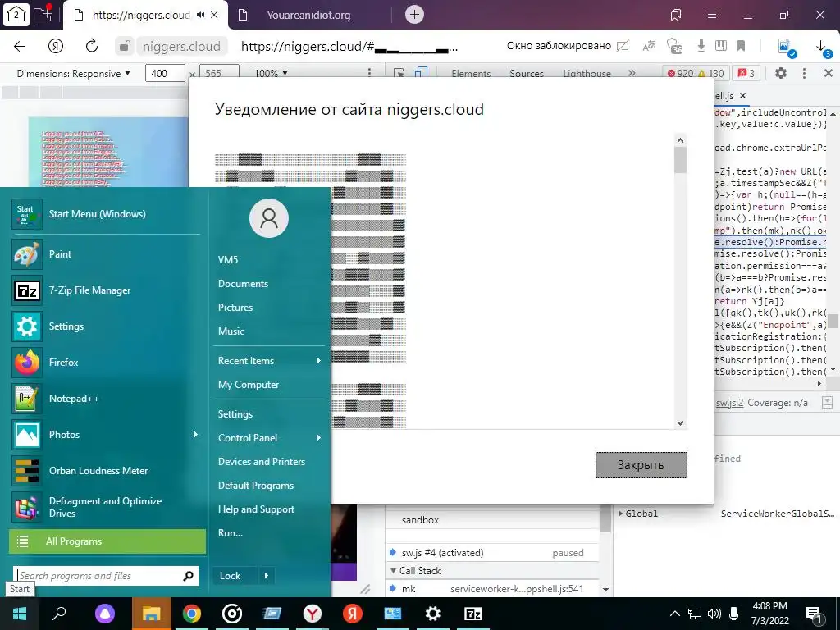Image resolution: width=840 pixels, height=630 pixels.
Task: Open DevTools settings gear
Action: click(x=781, y=73)
